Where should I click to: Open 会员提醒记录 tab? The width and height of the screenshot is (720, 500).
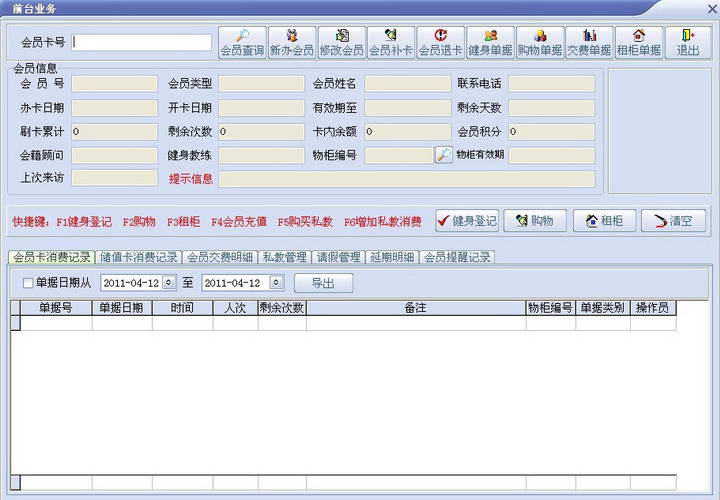457,257
